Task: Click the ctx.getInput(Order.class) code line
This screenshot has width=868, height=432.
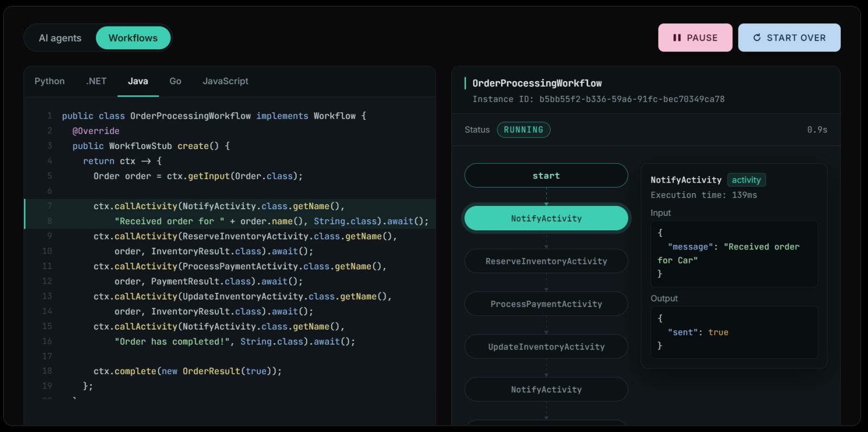Action: pos(198,176)
